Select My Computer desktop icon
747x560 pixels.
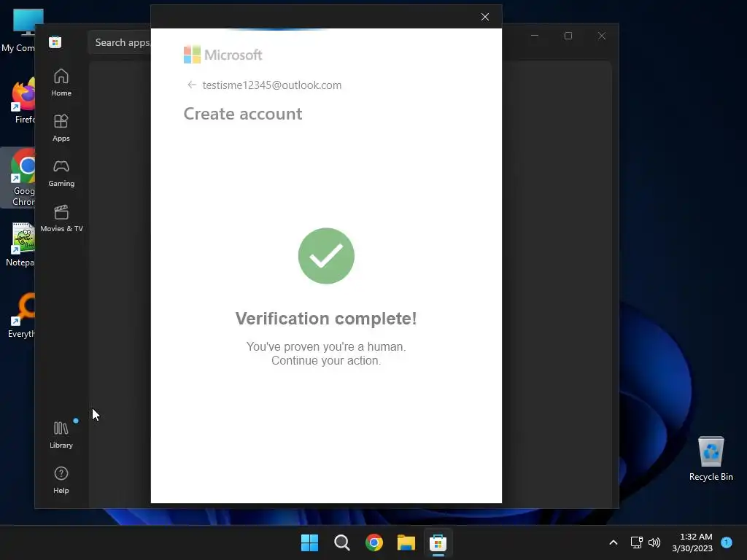[18, 31]
